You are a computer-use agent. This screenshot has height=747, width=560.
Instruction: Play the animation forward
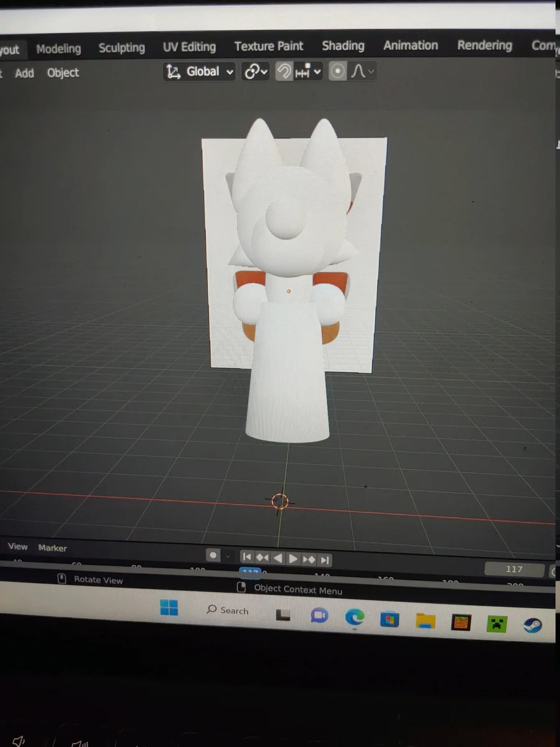(x=293, y=559)
